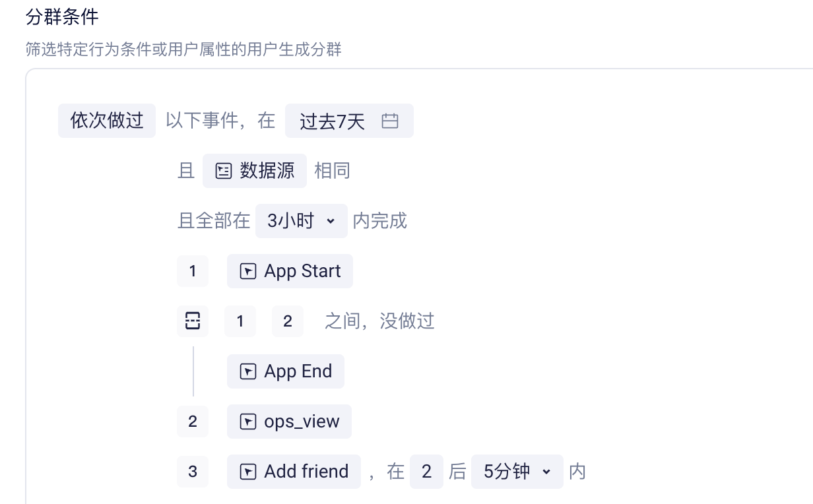813x504 pixels.
Task: Click the event icon on App End
Action: click(x=248, y=371)
